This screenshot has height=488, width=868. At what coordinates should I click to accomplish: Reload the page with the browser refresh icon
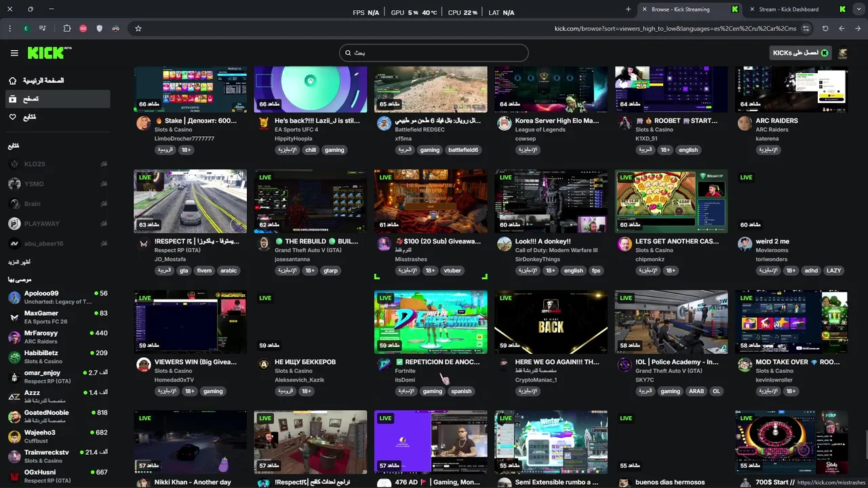point(825,28)
